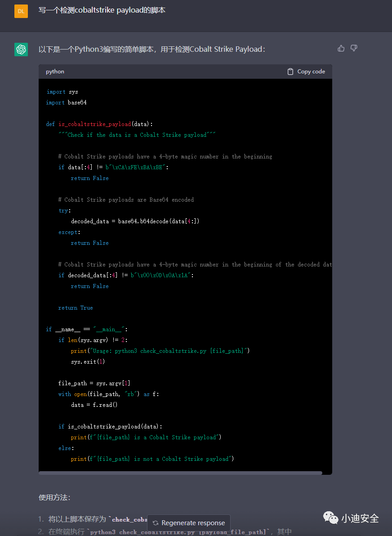
Task: Click the 'with open(file_path, "rb") as f:' line
Action: point(109,394)
